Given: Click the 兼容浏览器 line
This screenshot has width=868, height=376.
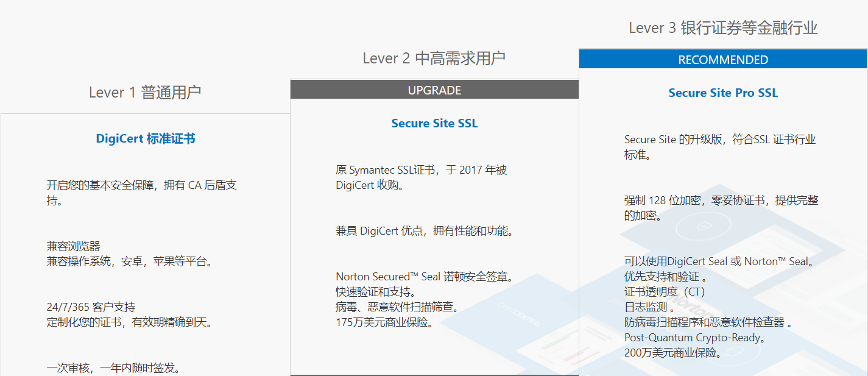Looking at the screenshot, I should tap(74, 246).
